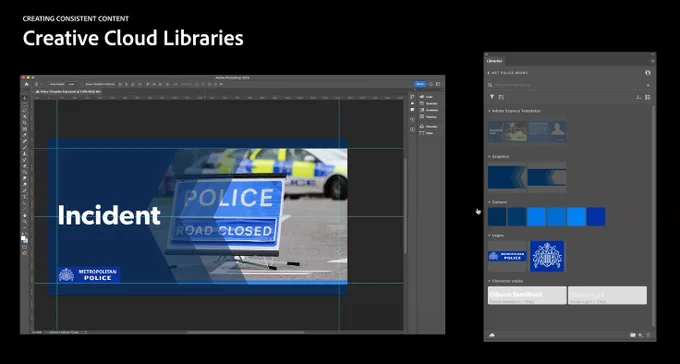The height and width of the screenshot is (364, 680).
Task: Pick the fourth mid-blue colour swatch
Action: click(x=556, y=216)
